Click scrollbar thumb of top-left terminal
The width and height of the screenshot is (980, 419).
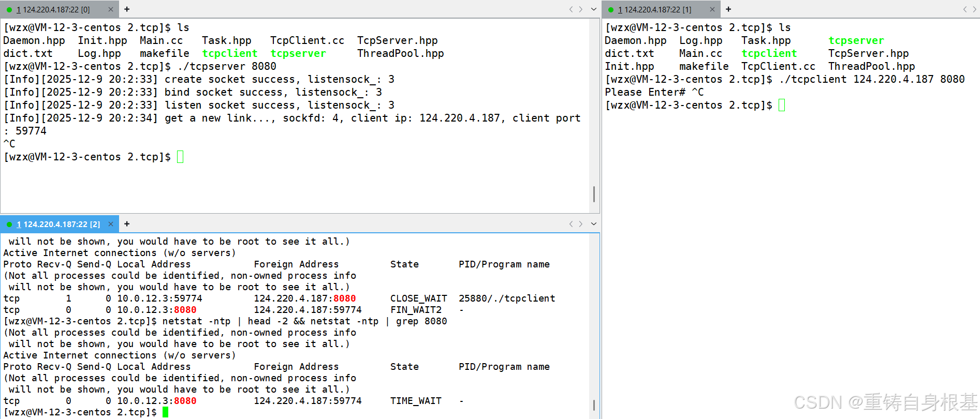(x=594, y=194)
